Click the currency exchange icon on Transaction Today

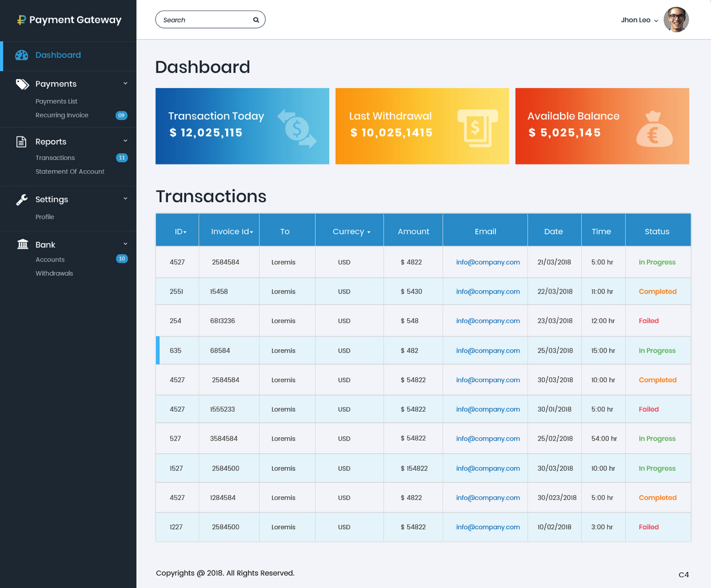pyautogui.click(x=297, y=129)
